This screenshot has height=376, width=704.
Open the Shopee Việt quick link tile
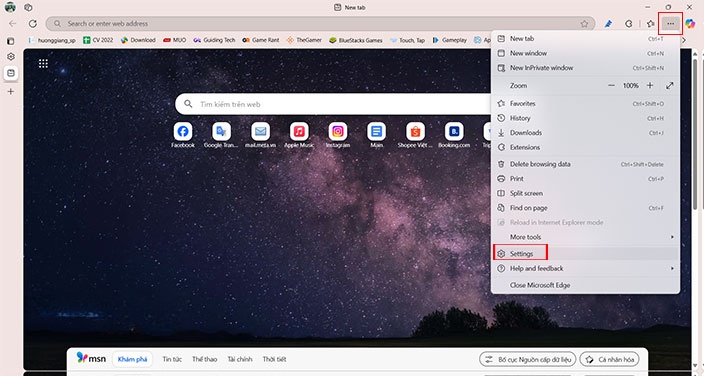coord(415,135)
